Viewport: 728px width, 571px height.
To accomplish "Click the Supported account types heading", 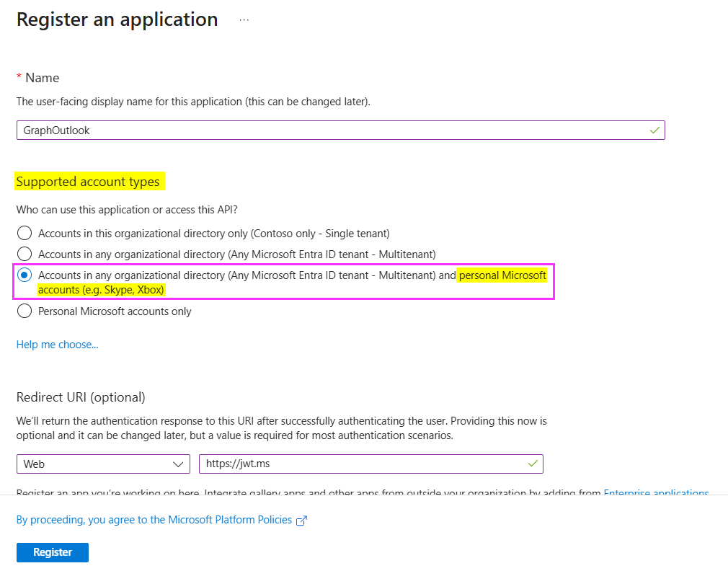I will 88,182.
